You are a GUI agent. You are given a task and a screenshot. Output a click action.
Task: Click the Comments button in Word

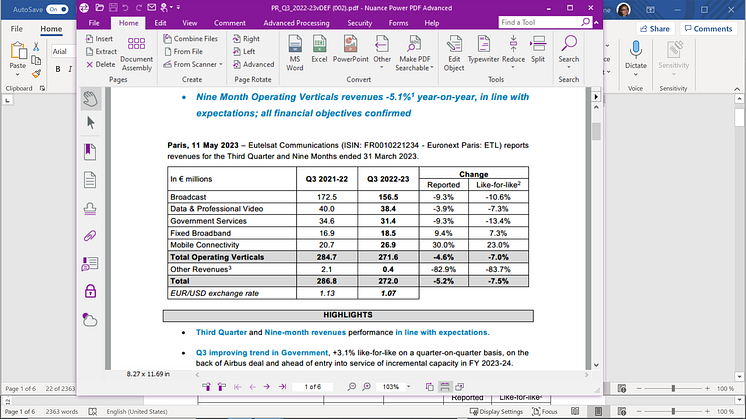pyautogui.click(x=708, y=29)
